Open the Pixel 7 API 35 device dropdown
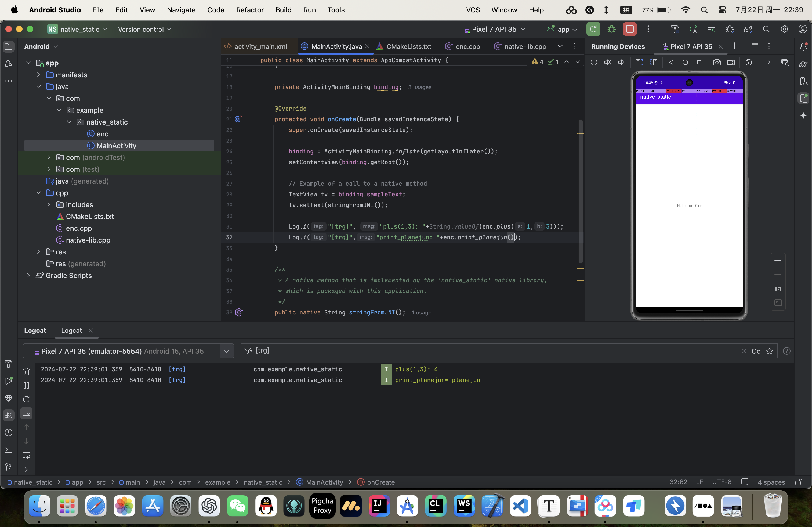The width and height of the screenshot is (812, 527). [x=494, y=29]
